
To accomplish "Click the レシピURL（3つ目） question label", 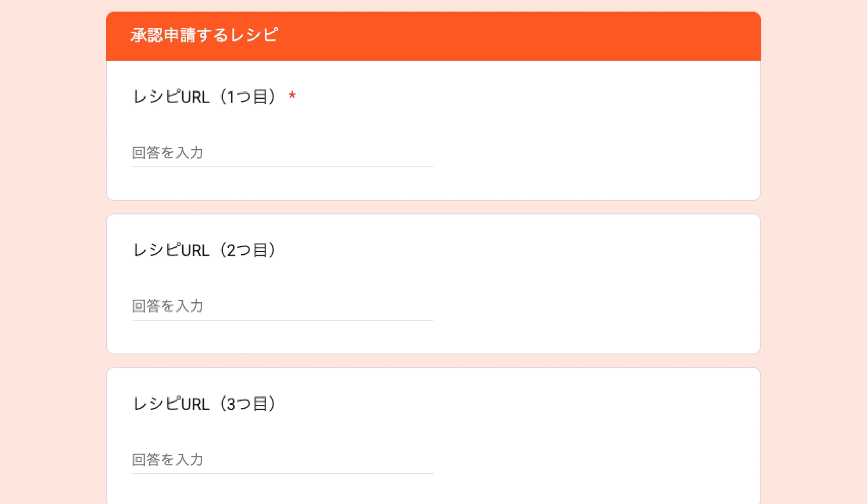I will pyautogui.click(x=204, y=404).
